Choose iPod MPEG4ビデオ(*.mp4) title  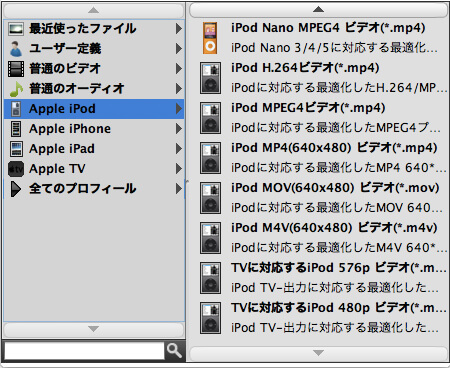(x=308, y=108)
